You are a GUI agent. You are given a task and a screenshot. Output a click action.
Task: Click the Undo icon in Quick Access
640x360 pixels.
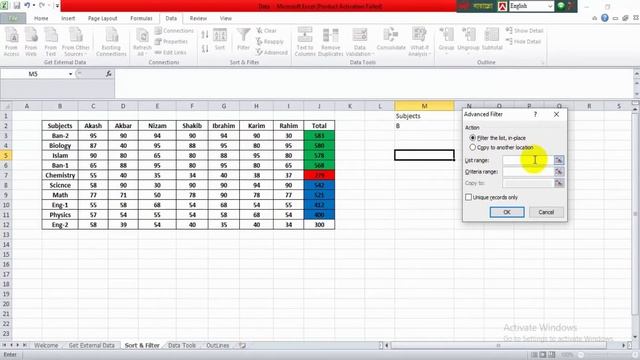click(x=27, y=6)
